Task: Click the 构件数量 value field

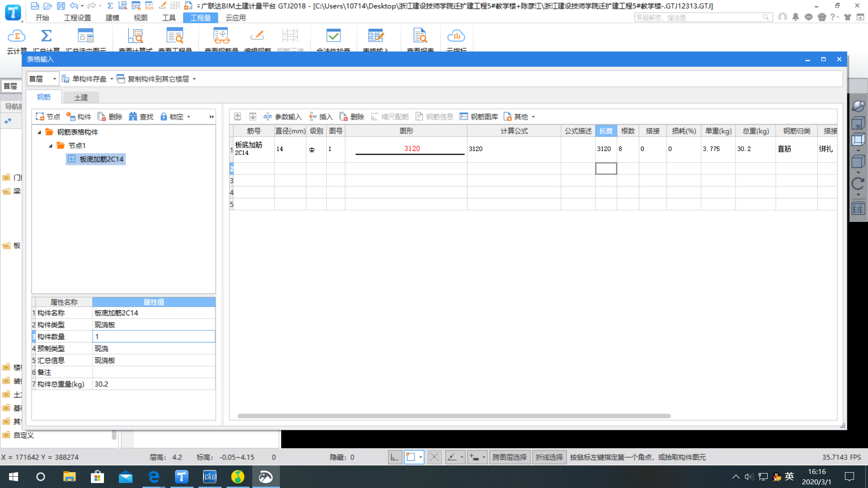Action: 154,337
